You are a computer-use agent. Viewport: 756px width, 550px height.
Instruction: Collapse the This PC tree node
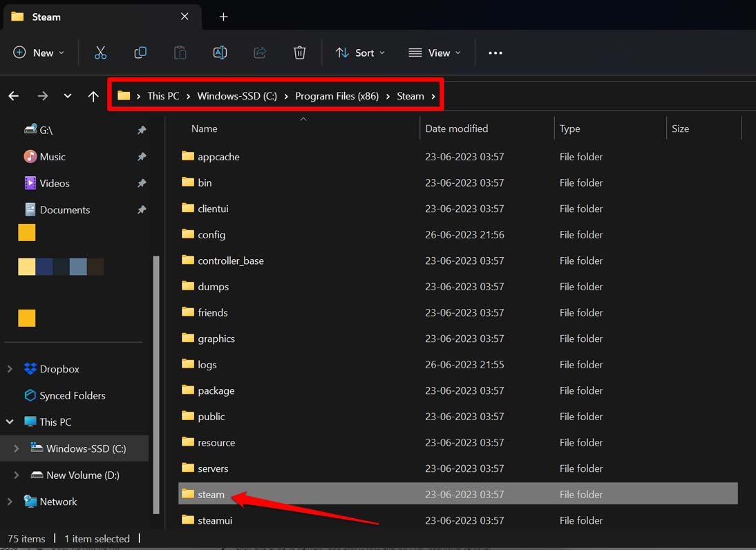click(10, 421)
